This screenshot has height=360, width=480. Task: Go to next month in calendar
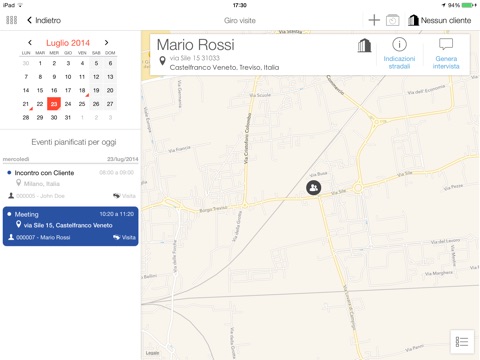point(106,43)
